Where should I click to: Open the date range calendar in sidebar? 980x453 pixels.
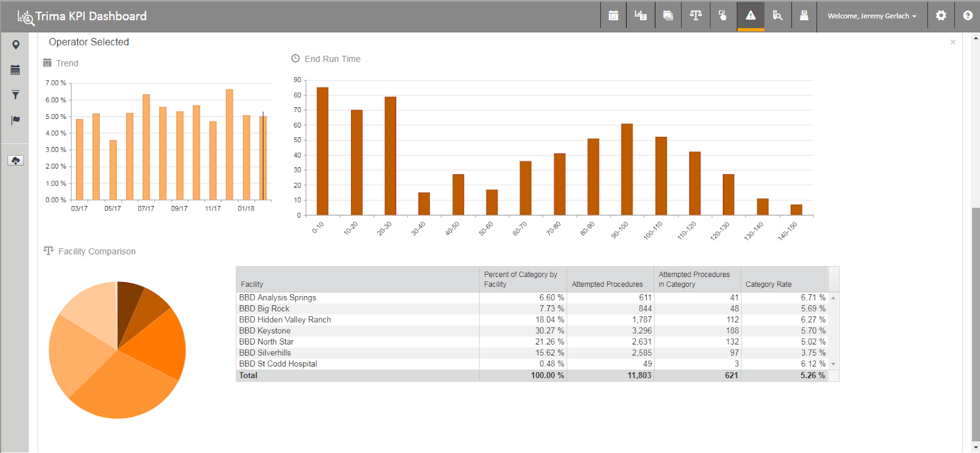pos(16,70)
